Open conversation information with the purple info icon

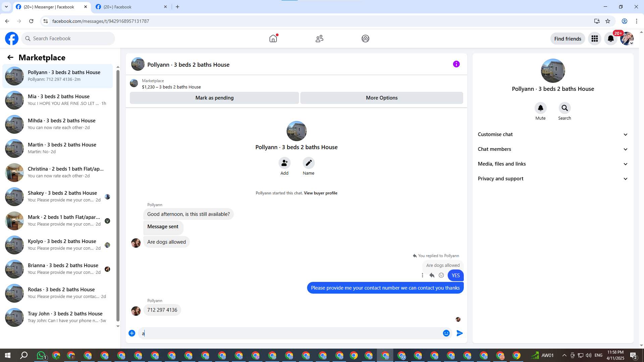[456, 64]
